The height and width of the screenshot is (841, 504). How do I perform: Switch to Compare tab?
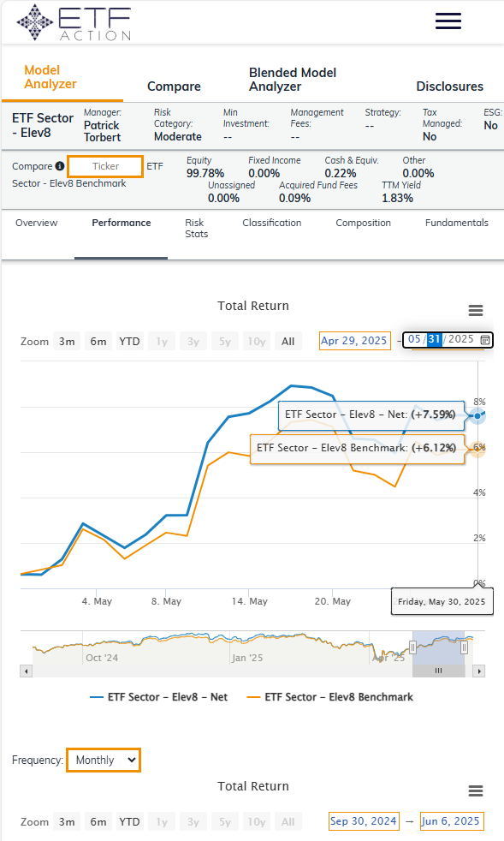[x=174, y=86]
